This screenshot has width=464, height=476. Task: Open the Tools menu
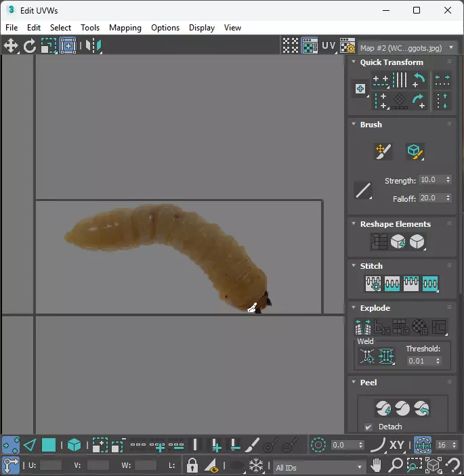(90, 28)
